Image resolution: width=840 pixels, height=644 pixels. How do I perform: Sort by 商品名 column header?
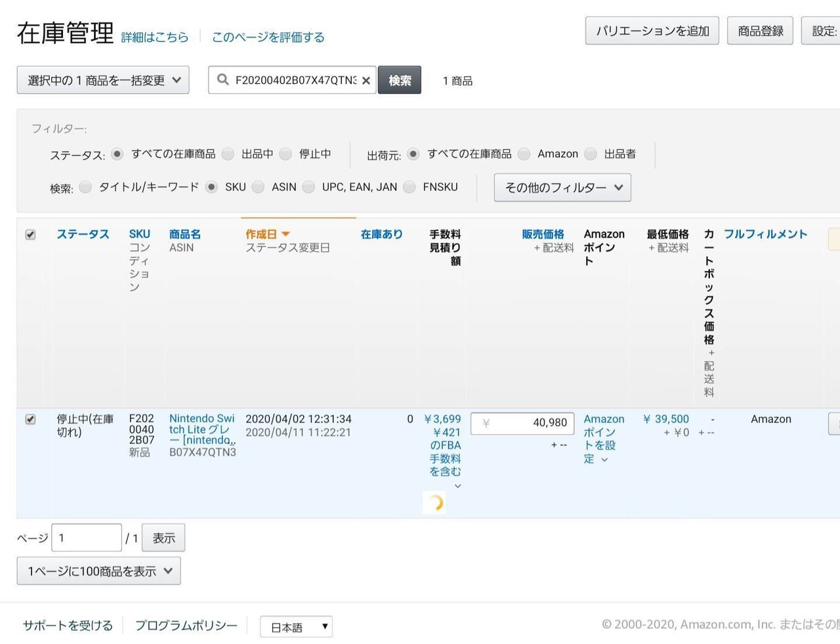[185, 234]
